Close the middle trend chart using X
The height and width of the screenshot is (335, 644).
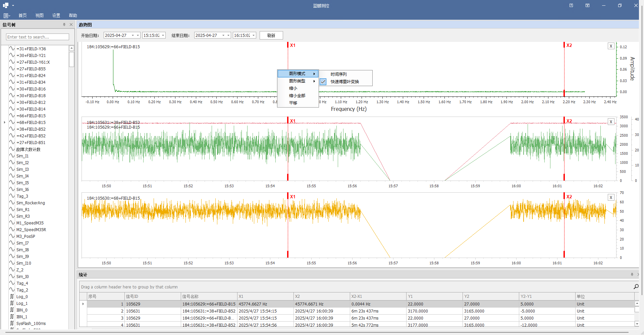pos(611,122)
